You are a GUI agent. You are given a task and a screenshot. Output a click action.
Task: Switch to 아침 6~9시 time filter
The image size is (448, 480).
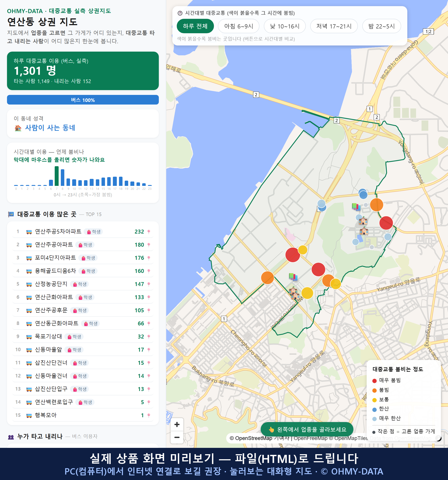[x=238, y=26]
